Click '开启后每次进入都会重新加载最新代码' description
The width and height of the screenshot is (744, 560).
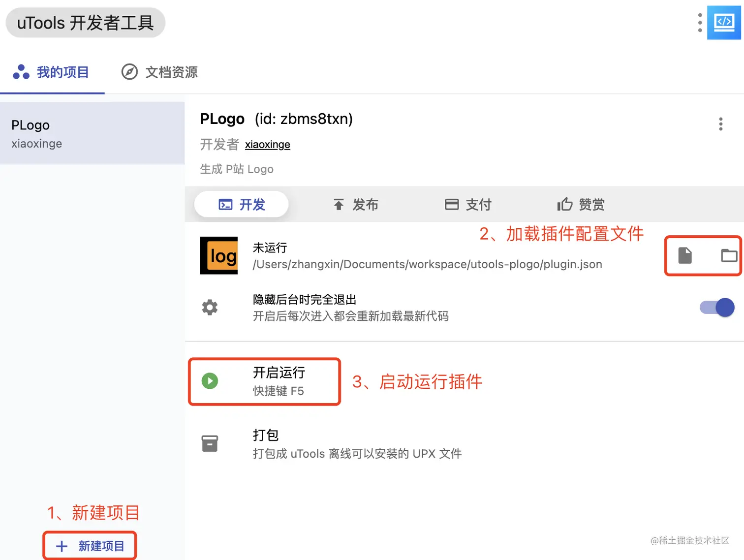[x=351, y=316]
